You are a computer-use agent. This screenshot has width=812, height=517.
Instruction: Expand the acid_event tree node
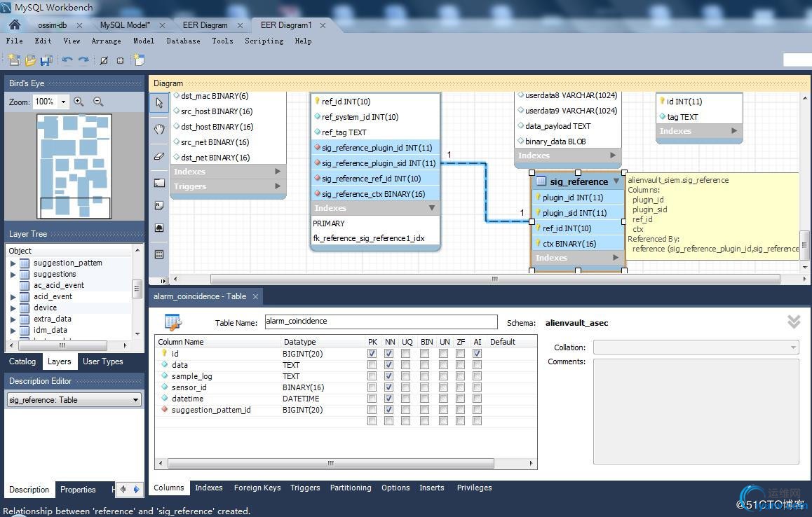(x=13, y=296)
